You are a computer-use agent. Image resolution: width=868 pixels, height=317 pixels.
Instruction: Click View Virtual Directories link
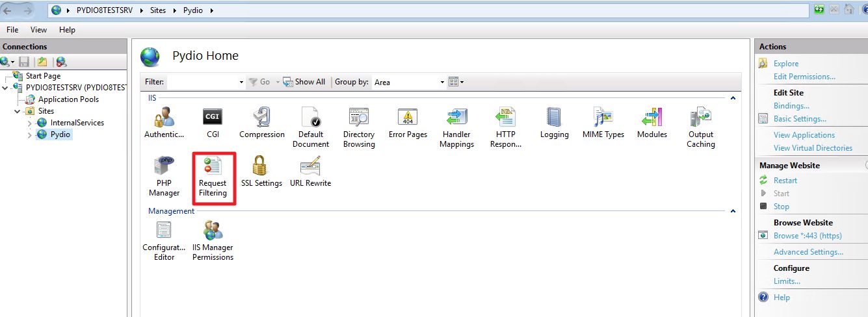pos(813,148)
